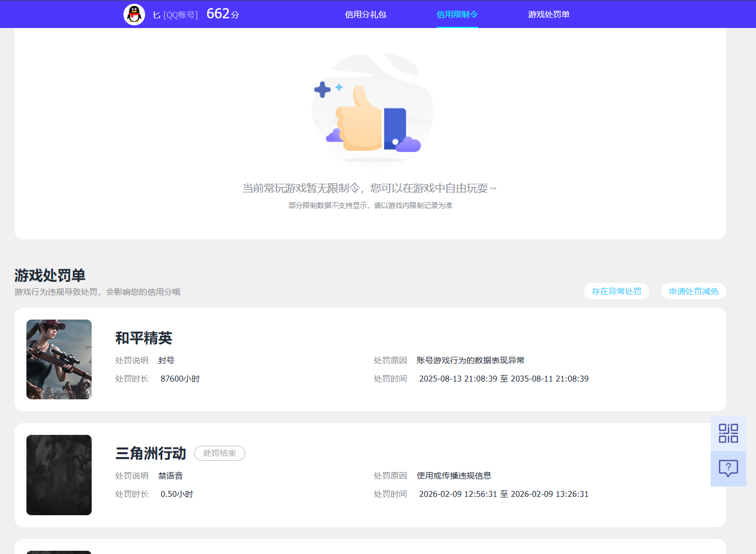
Task: Click the 和平精英 game cover thumbnail
Action: click(x=59, y=359)
